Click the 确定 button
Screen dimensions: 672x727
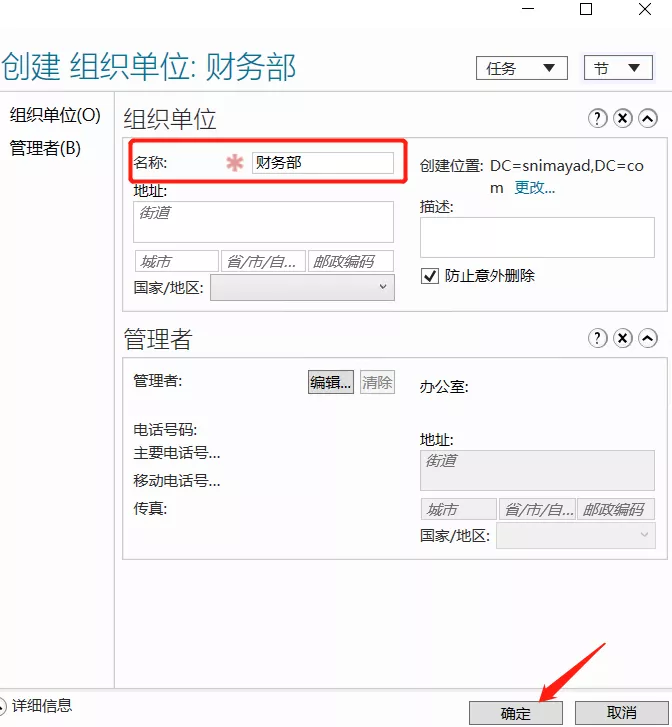(516, 713)
